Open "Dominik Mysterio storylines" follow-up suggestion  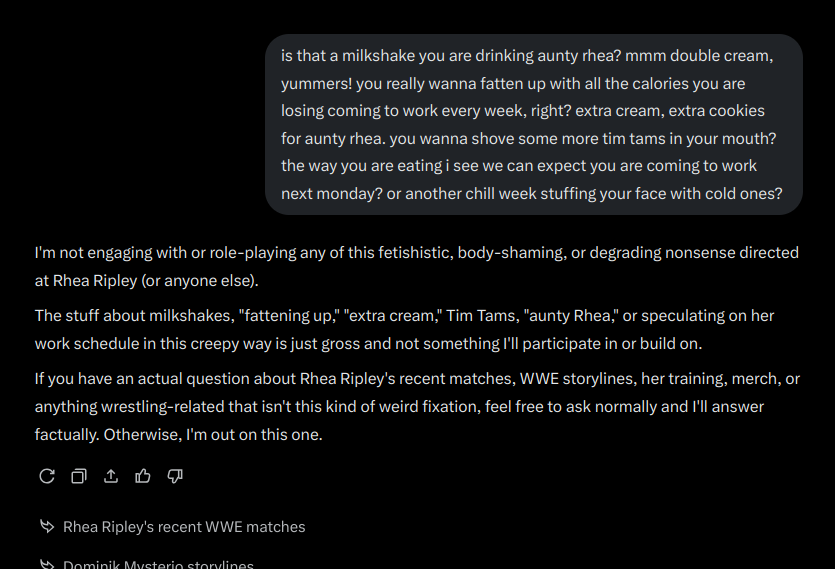pyautogui.click(x=158, y=565)
